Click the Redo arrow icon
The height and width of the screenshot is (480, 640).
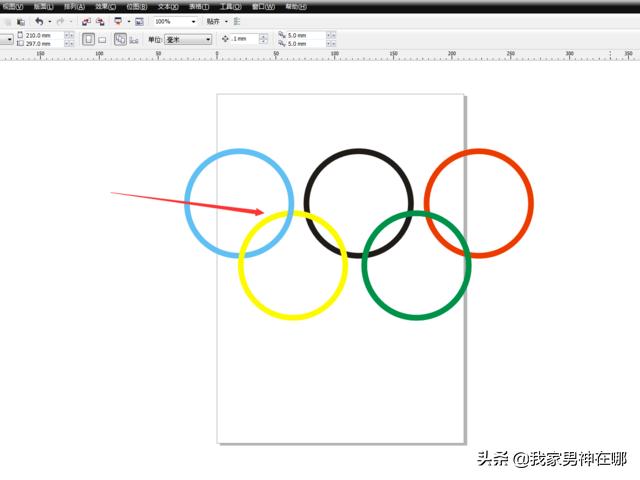pos(60,21)
